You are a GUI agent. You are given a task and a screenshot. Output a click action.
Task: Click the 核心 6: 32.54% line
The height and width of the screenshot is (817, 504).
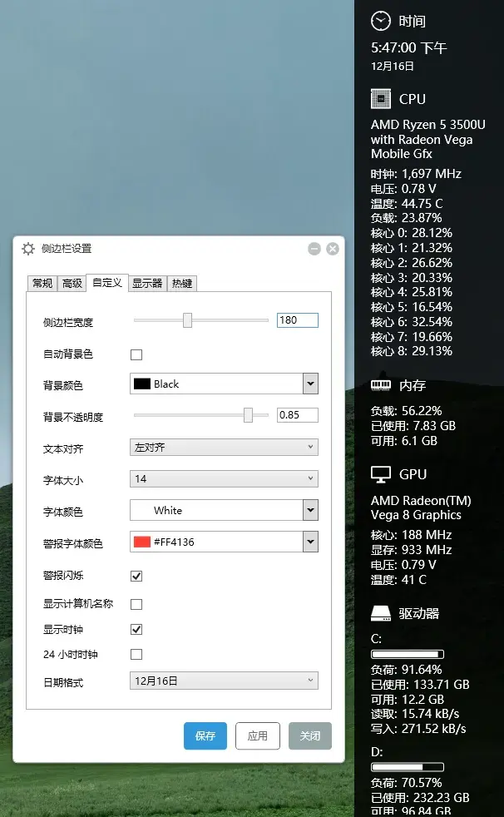click(x=412, y=322)
